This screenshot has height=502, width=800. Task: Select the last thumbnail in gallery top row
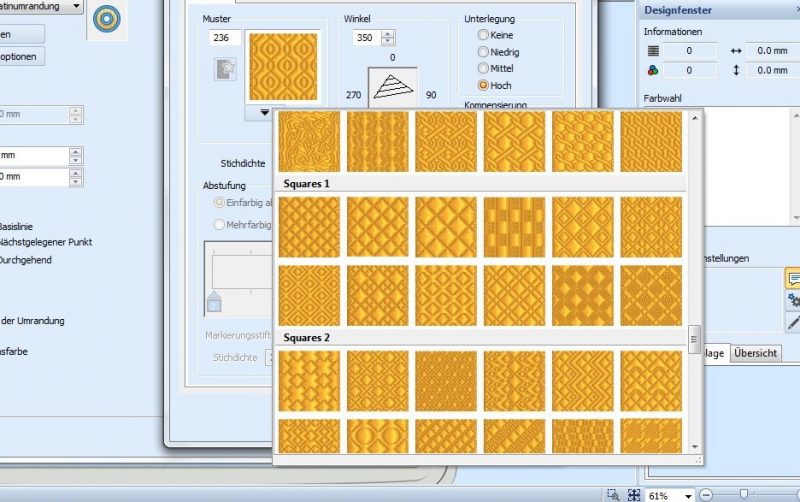point(651,141)
